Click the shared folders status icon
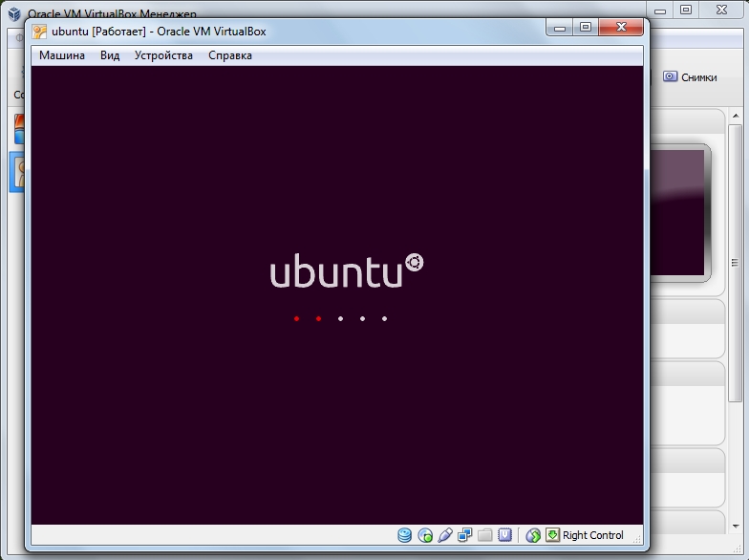The height and width of the screenshot is (560, 749). click(x=485, y=535)
